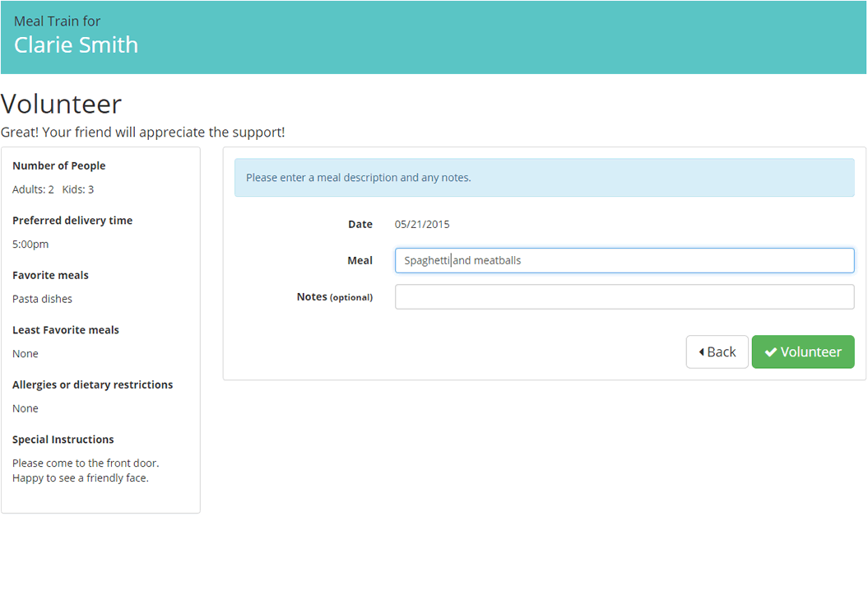The height and width of the screenshot is (601, 868).
Task: Click the front door instructions paragraph
Action: click(x=86, y=470)
